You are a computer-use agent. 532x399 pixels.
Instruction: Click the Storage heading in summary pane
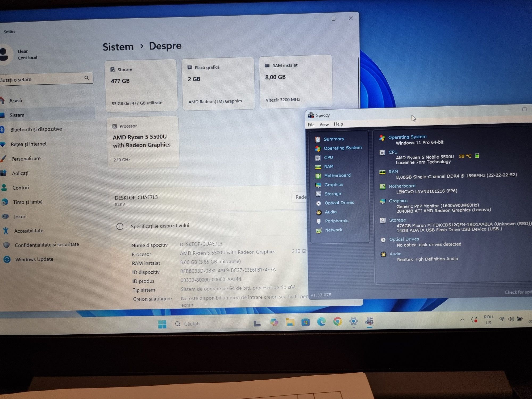pos(397,220)
